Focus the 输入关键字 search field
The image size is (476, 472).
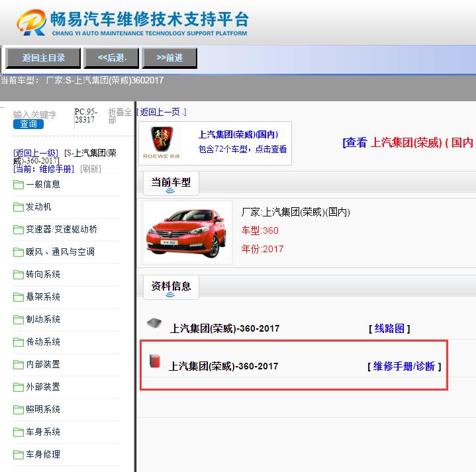coord(34,115)
